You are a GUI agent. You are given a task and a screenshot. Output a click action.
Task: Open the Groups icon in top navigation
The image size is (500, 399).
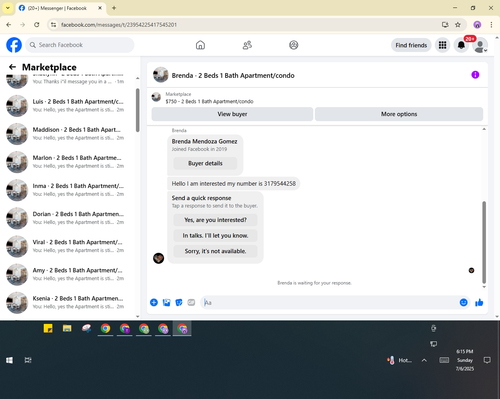(x=294, y=45)
